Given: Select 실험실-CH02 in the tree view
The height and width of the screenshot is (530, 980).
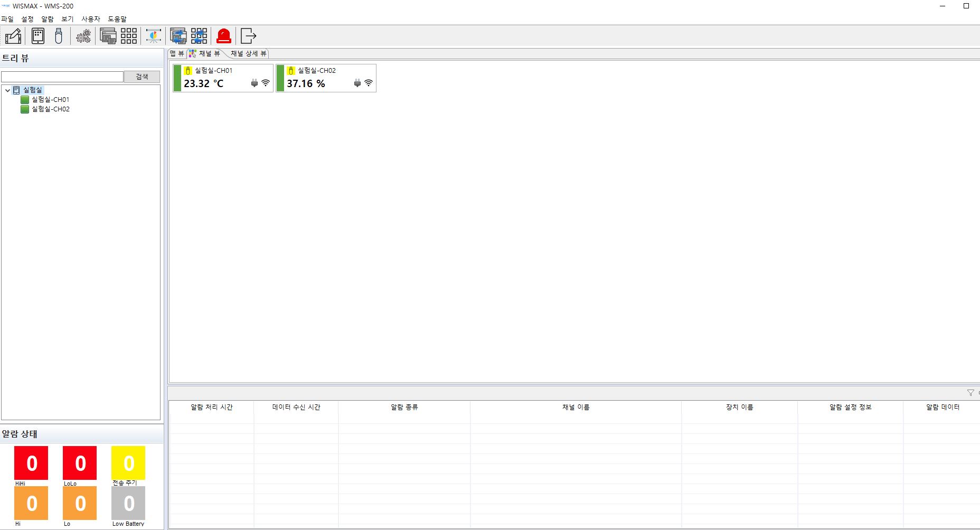Looking at the screenshot, I should point(50,109).
